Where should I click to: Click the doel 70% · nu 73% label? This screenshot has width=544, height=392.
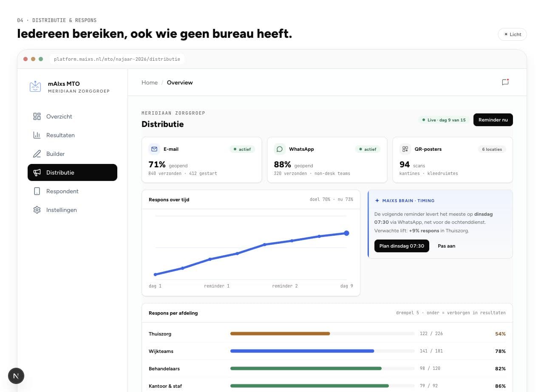pos(331,200)
